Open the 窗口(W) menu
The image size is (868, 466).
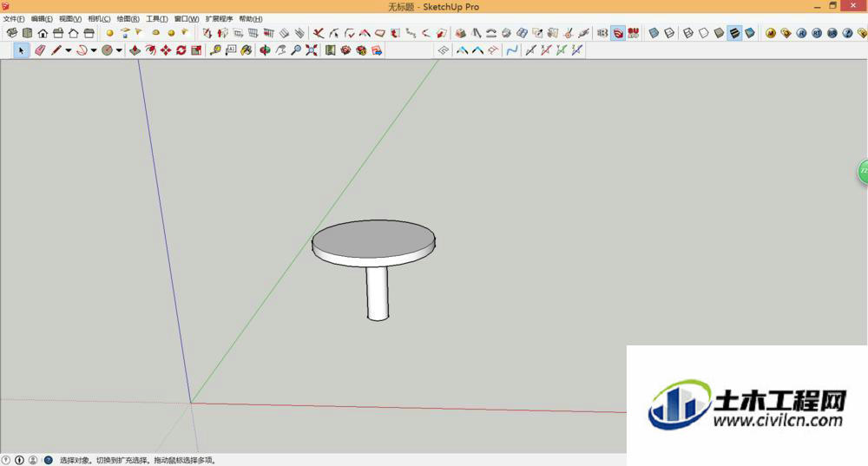pyautogui.click(x=187, y=19)
